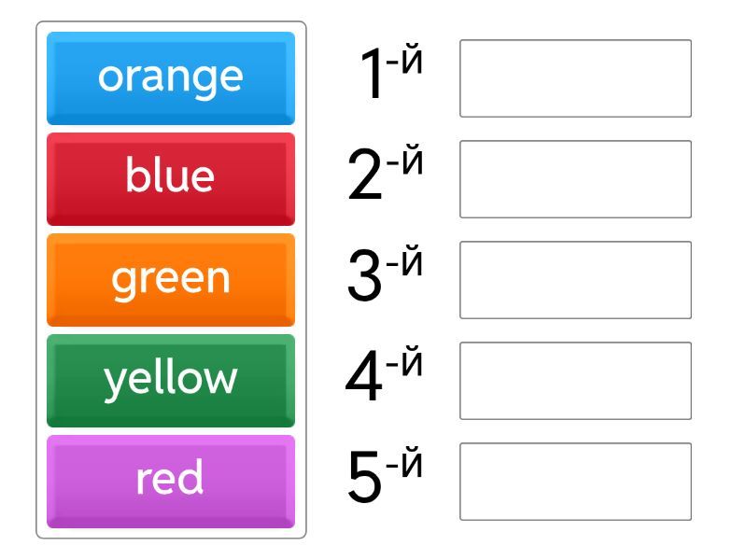Pick the tile labeled green
The height and width of the screenshot is (560, 747).
pos(170,279)
